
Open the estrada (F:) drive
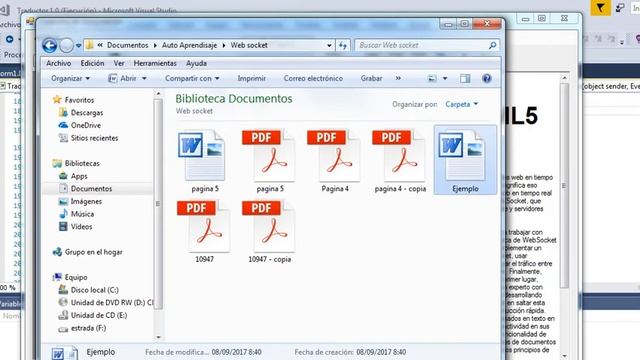click(88, 328)
